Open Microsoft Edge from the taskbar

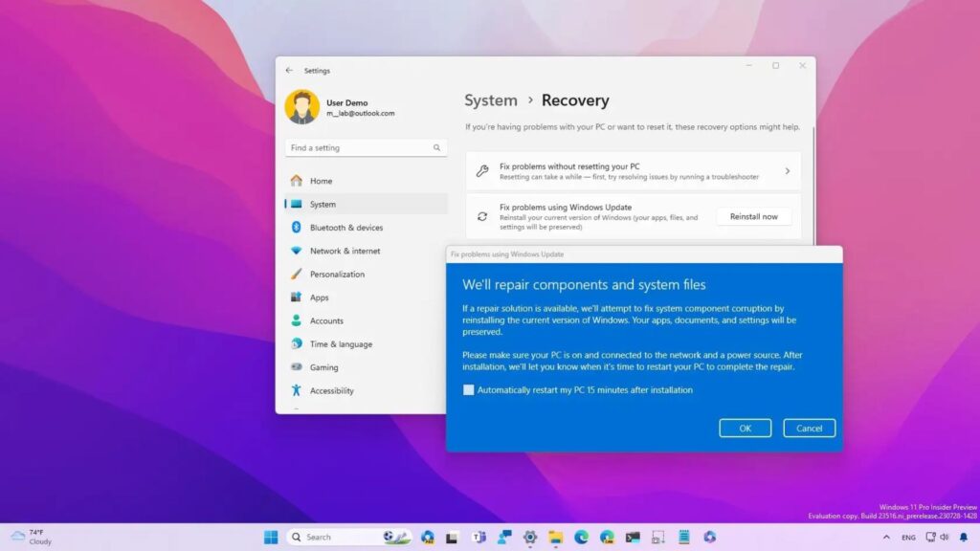tap(581, 537)
